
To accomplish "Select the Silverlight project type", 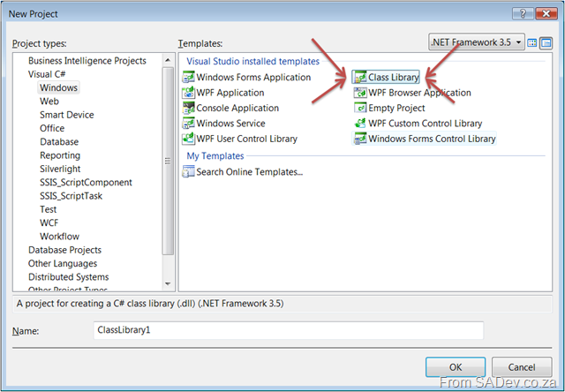I will [x=60, y=169].
